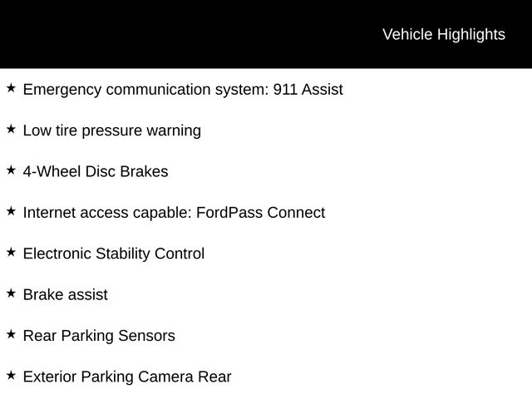Click star icon before Internet access capable
The height and width of the screenshot is (399, 532).
[x=11, y=211]
